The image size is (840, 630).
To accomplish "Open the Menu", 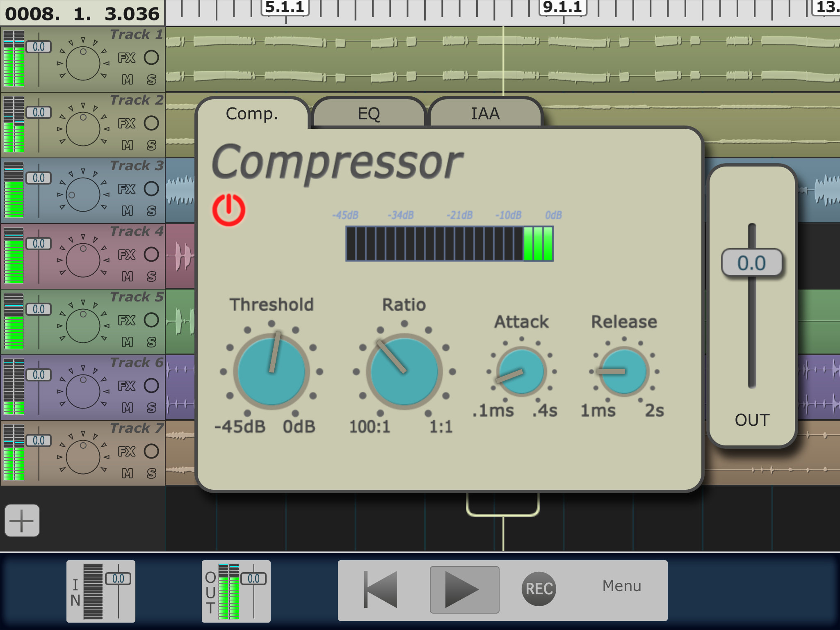I will tap(622, 586).
